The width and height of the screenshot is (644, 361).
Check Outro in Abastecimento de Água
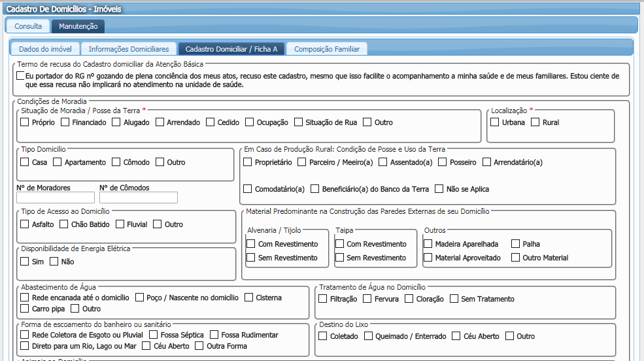[x=75, y=308]
